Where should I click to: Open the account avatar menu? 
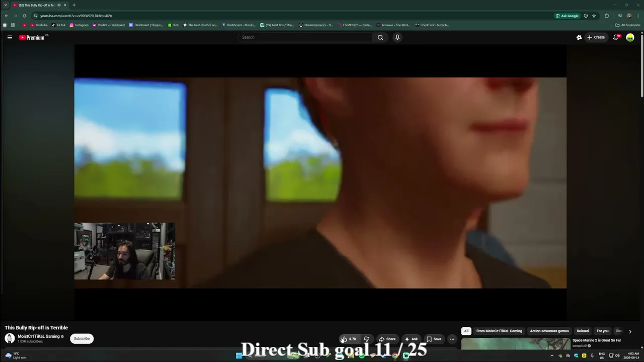[x=630, y=37]
